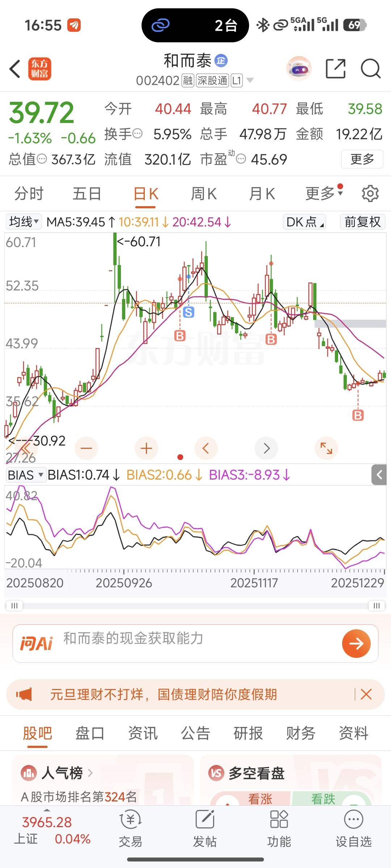Zoom in chart with plus button
Viewport: 391px width, 868px height.
click(x=146, y=448)
